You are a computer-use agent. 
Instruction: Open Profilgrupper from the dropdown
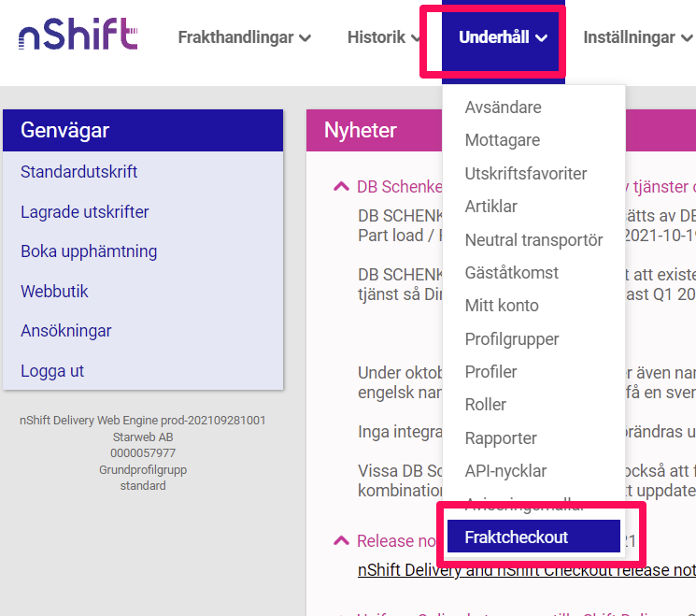pyautogui.click(x=512, y=339)
